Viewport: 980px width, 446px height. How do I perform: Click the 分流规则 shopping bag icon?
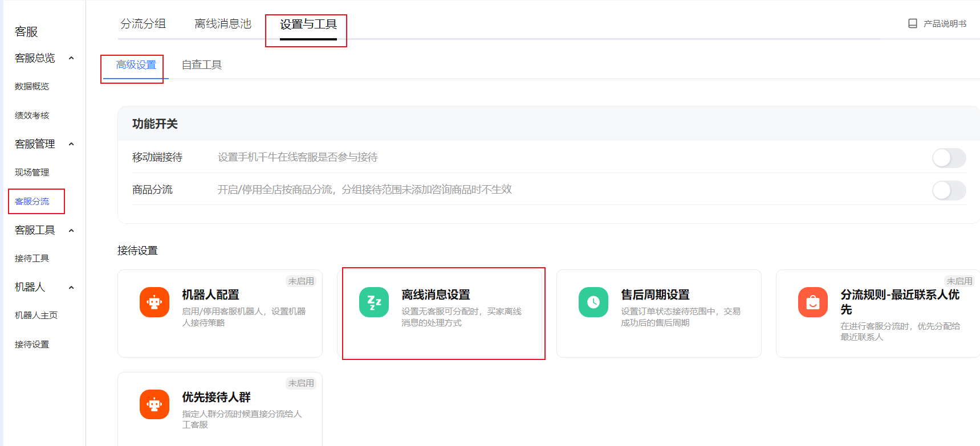(813, 302)
